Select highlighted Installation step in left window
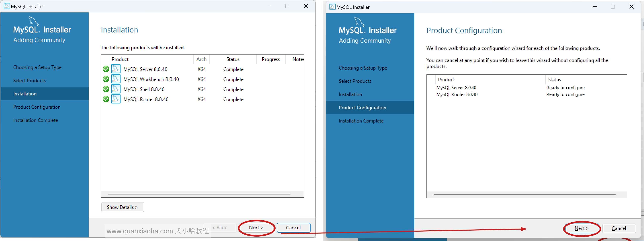The height and width of the screenshot is (241, 644). 45,94
